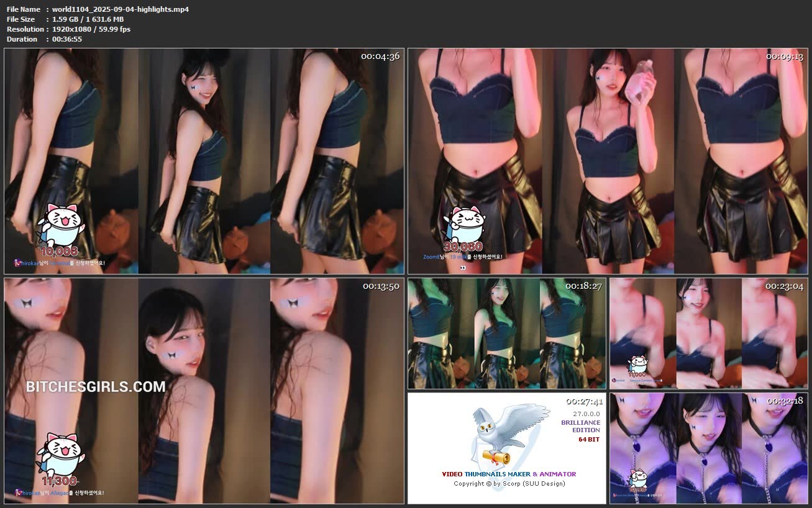Click the file name world1104 highlights text
The width and height of the screenshot is (812, 508).
coord(121,9)
